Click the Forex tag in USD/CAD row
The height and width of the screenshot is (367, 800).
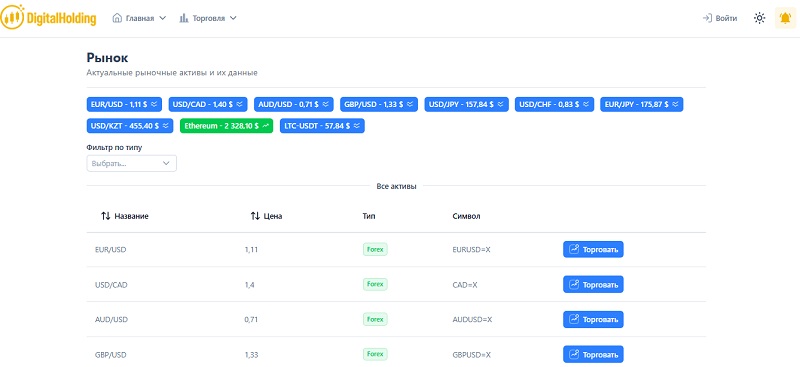coord(375,284)
